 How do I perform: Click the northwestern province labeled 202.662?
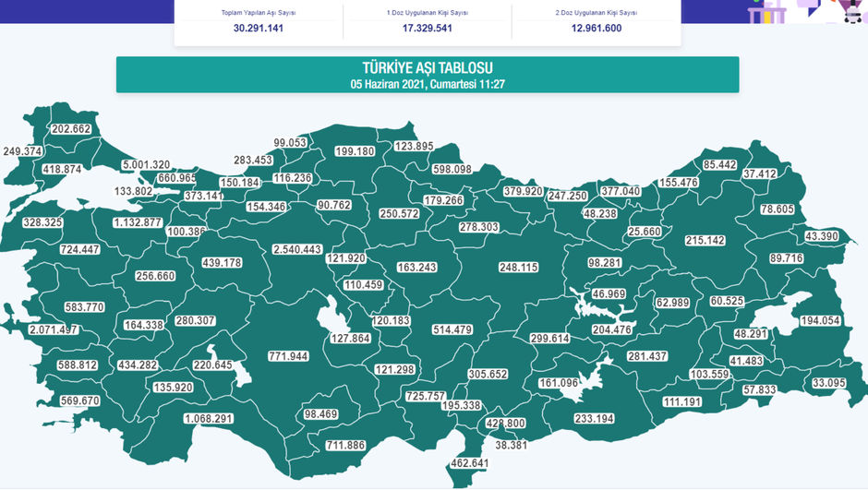tap(71, 129)
